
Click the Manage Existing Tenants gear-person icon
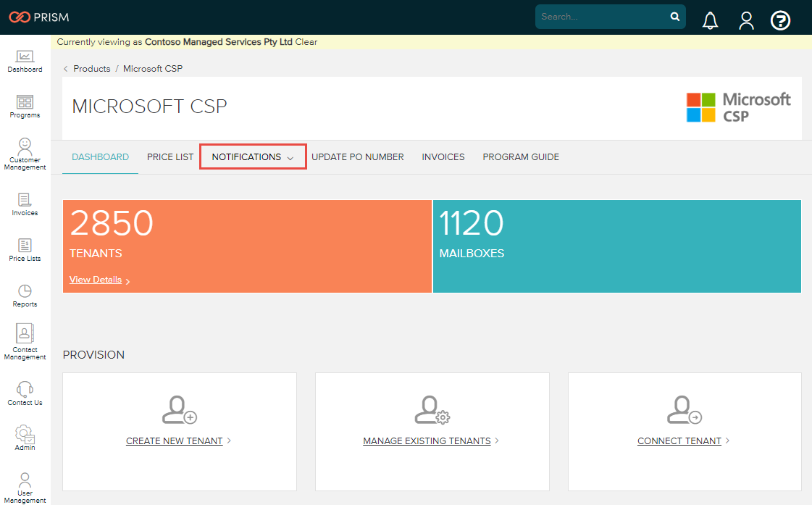pyautogui.click(x=432, y=409)
